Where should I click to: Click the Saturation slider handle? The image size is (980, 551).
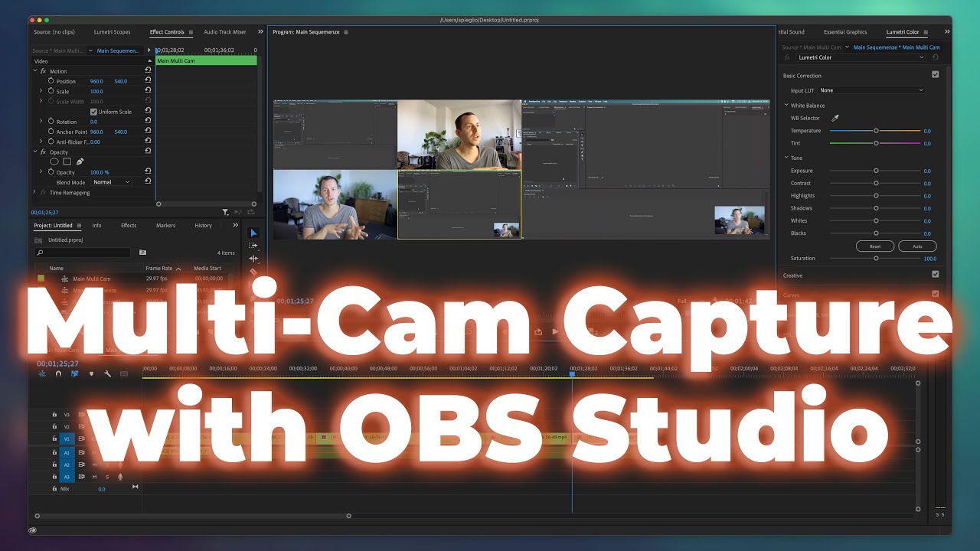(x=876, y=258)
